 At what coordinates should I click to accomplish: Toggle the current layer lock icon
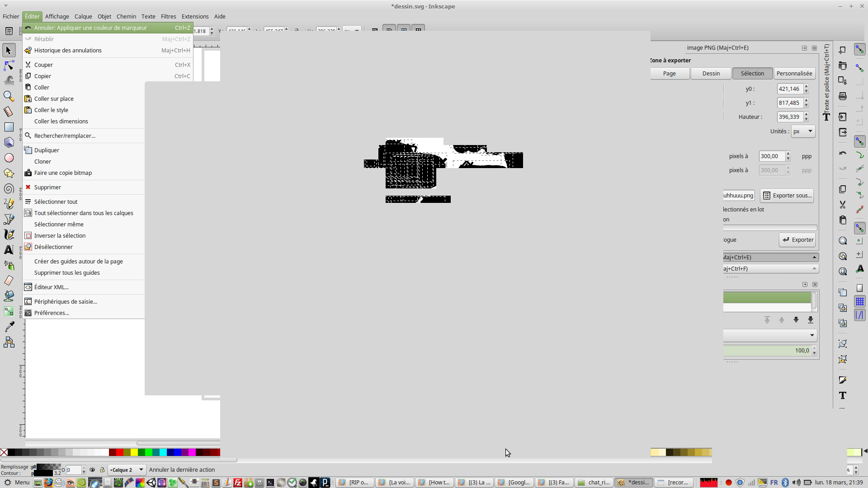pos(102,470)
